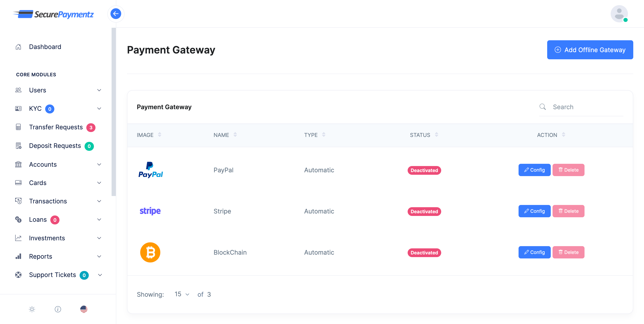
Task: Open the user profile avatar
Action: point(619,14)
